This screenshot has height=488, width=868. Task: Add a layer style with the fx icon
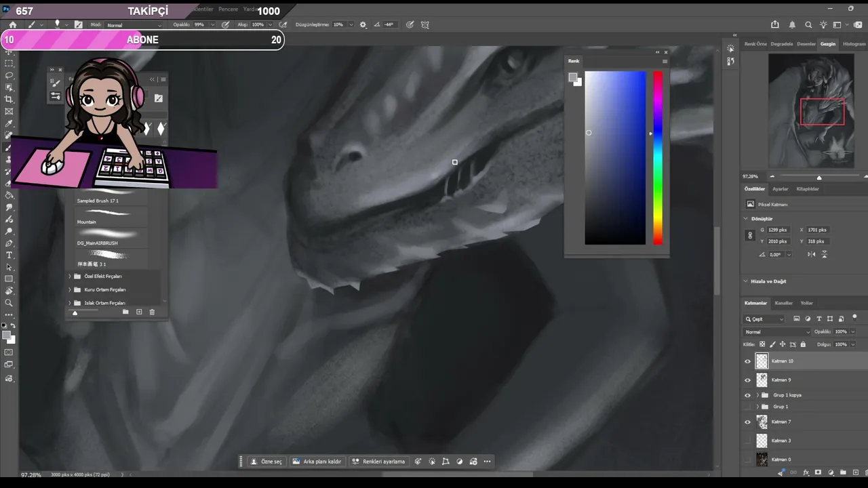pyautogui.click(x=806, y=472)
